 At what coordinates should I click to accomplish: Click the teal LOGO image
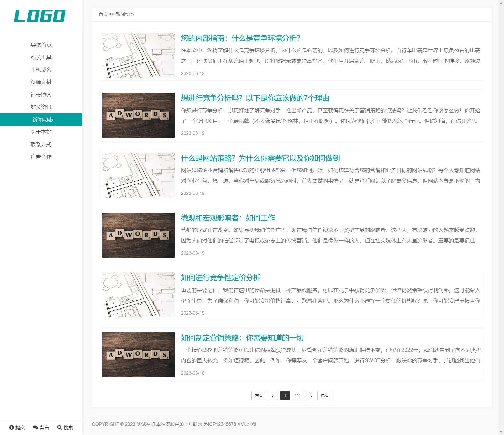point(40,16)
